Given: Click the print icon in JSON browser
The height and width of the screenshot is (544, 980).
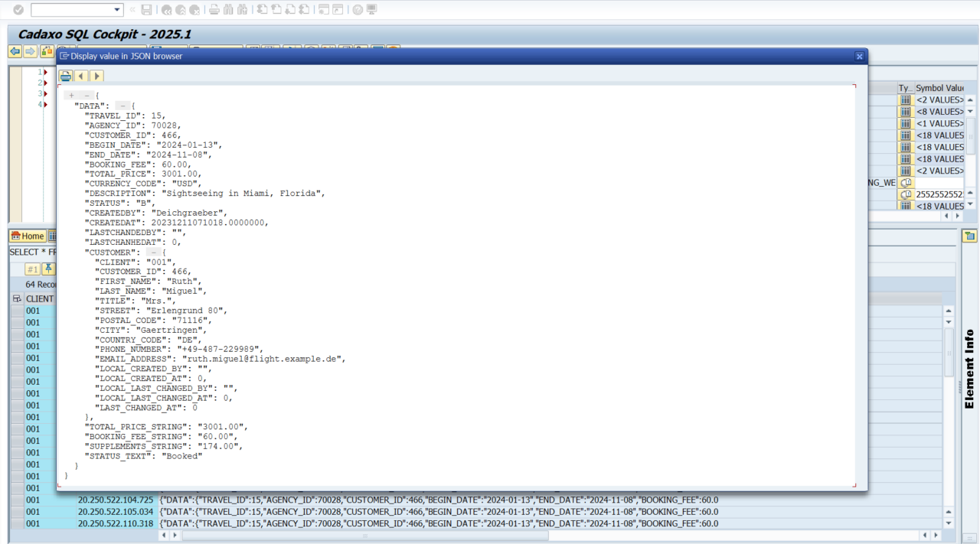Looking at the screenshot, I should pos(67,76).
